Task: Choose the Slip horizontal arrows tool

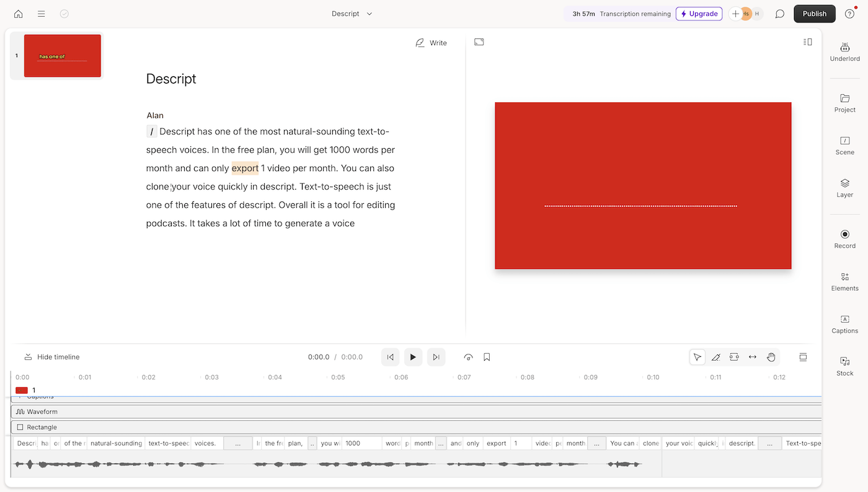Action: pos(753,357)
